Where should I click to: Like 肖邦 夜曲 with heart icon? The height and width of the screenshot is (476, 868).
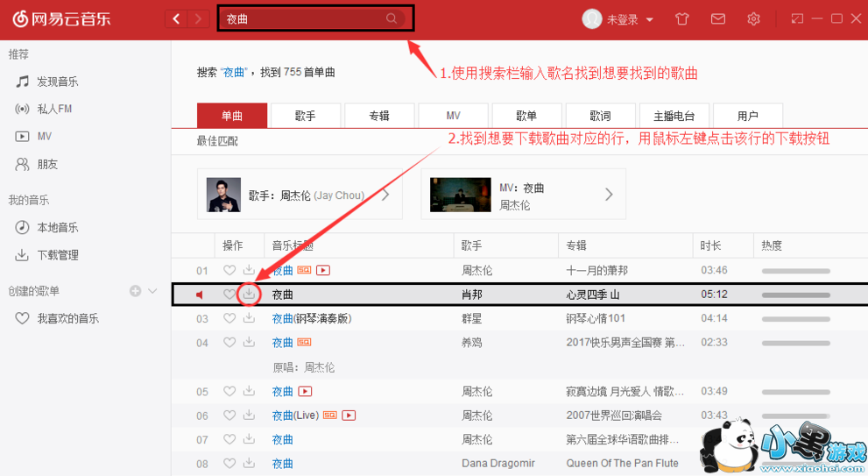[x=229, y=295]
